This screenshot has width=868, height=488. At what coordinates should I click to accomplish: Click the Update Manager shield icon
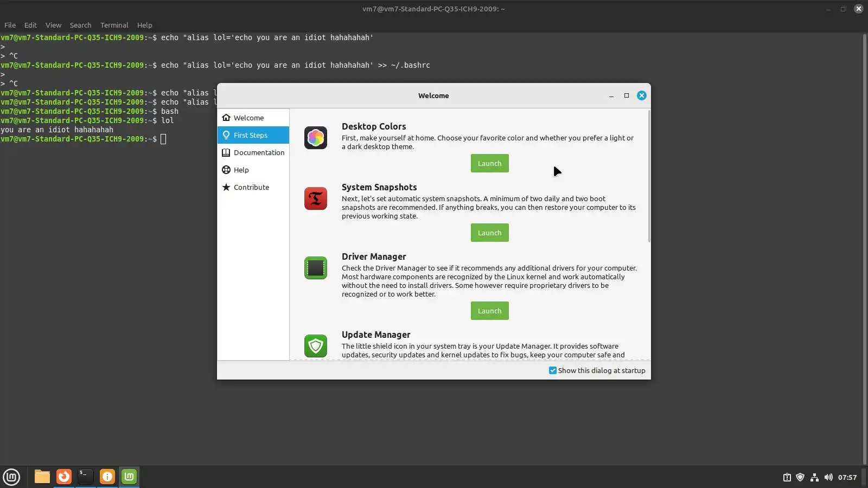[316, 346]
